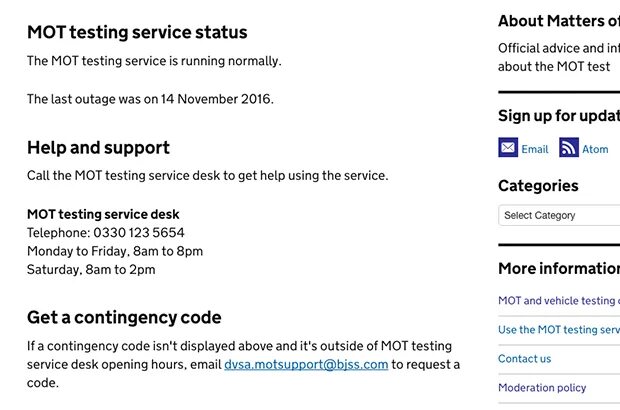620x410 pixels.
Task: Click the dvsa.motsupport@bjss.com email link
Action: point(306,364)
